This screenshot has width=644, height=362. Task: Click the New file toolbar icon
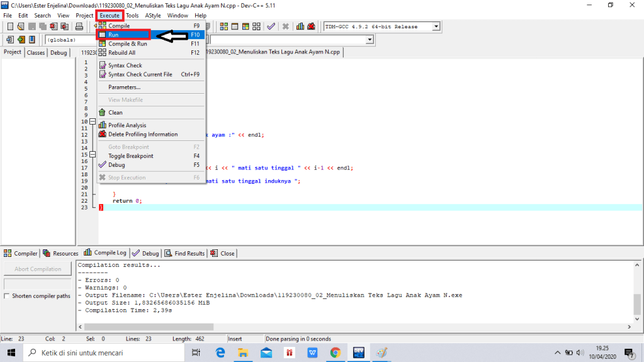click(x=11, y=26)
